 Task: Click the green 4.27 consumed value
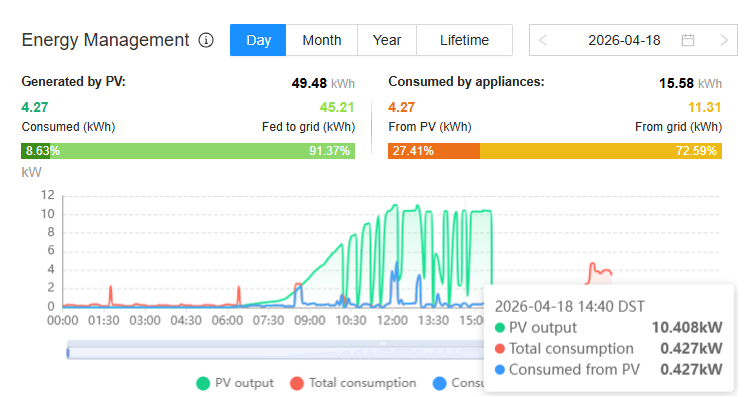35,107
